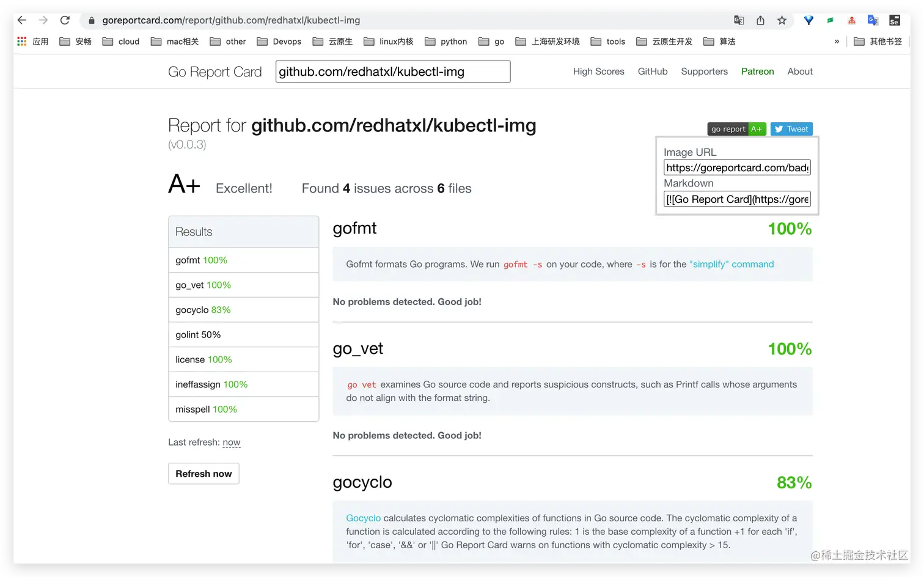Go back to the previous page
The width and height of the screenshot is (924, 577).
[22, 20]
